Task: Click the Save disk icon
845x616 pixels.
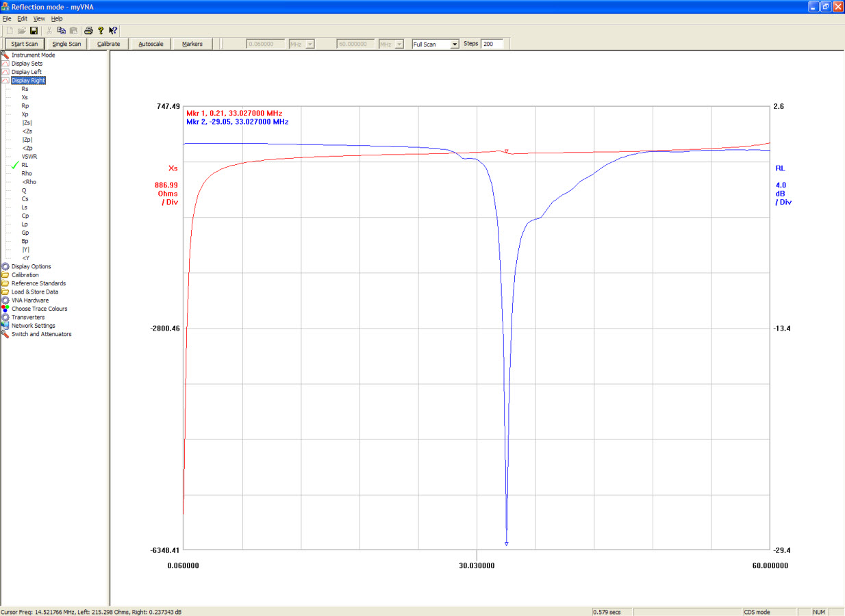Action: coord(34,31)
